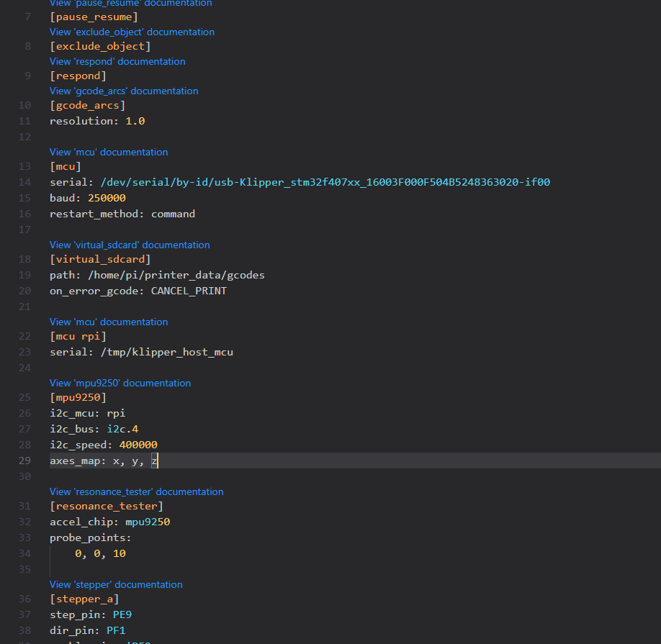Open 'mcu' documentation link above line 13
The image size is (661, 644).
(109, 152)
